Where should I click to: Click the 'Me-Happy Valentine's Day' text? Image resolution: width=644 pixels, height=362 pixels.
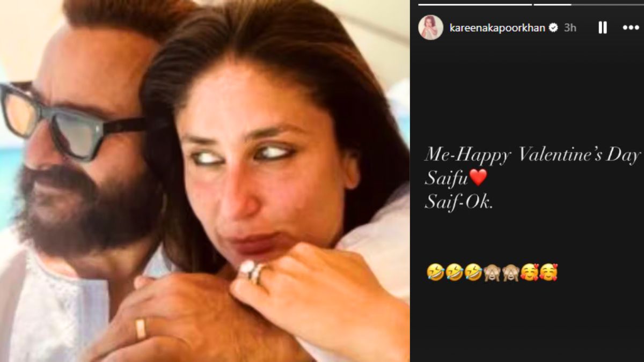(532, 156)
